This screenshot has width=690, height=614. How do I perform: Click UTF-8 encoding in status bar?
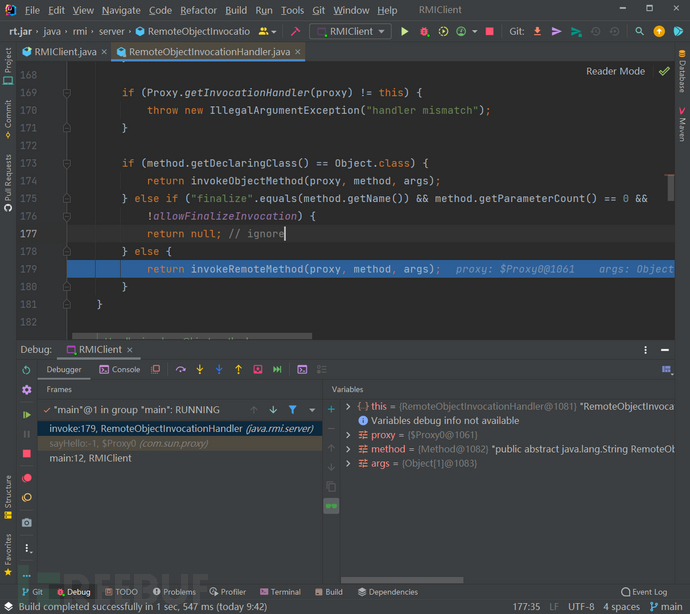pos(581,607)
